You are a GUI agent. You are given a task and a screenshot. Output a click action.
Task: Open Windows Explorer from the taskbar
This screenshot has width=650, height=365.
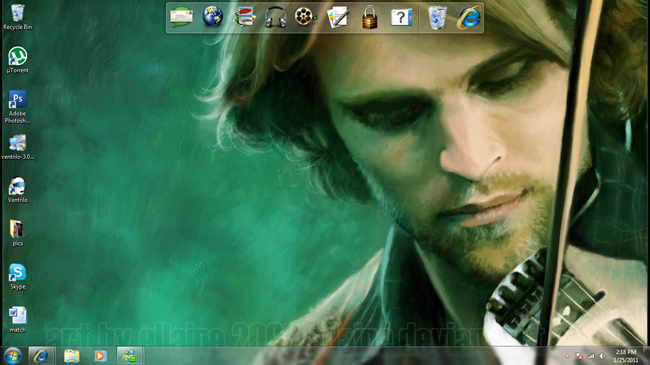pyautogui.click(x=71, y=356)
